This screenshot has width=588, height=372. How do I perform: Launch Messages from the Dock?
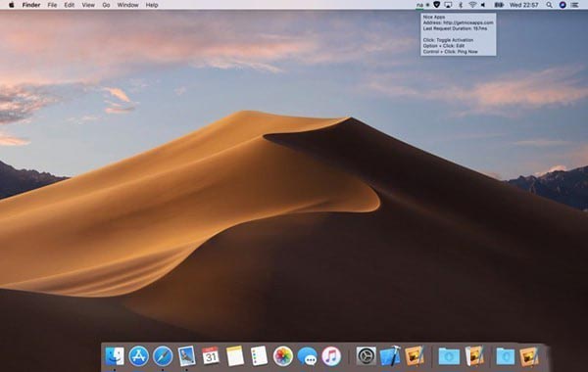coord(308,356)
